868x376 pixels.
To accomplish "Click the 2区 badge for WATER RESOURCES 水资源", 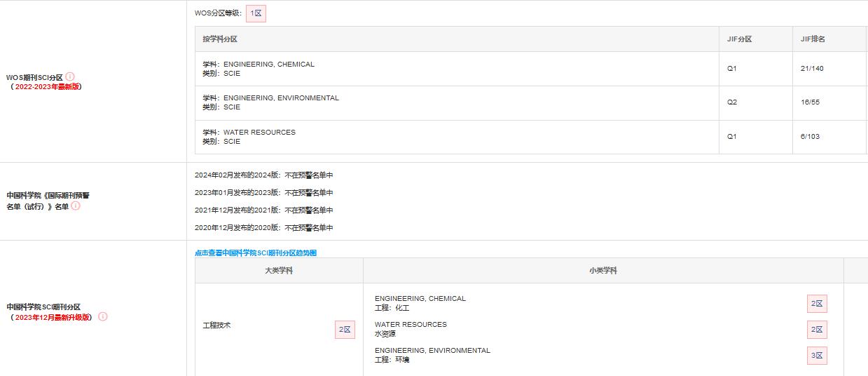I will tap(816, 330).
